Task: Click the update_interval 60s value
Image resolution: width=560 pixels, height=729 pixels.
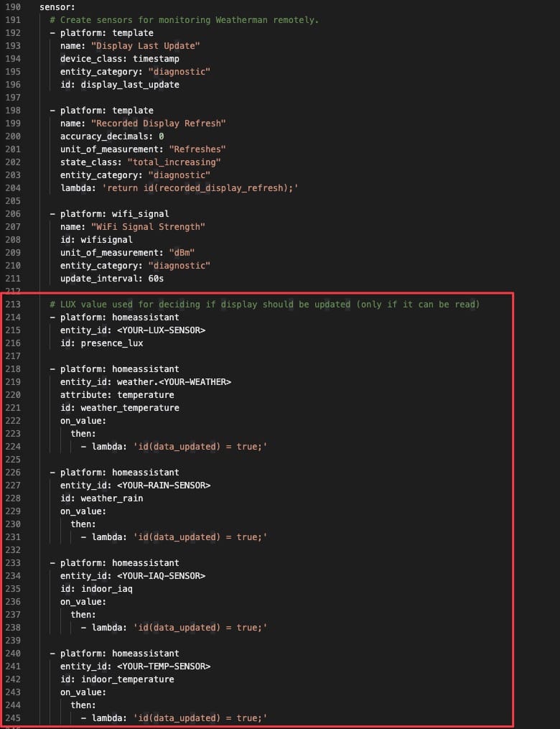Action: pyautogui.click(x=156, y=279)
